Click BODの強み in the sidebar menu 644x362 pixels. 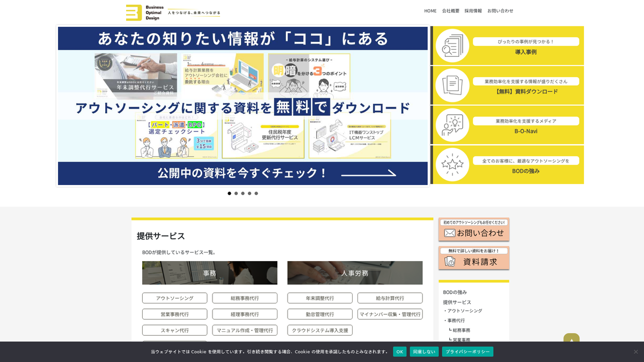click(x=455, y=292)
